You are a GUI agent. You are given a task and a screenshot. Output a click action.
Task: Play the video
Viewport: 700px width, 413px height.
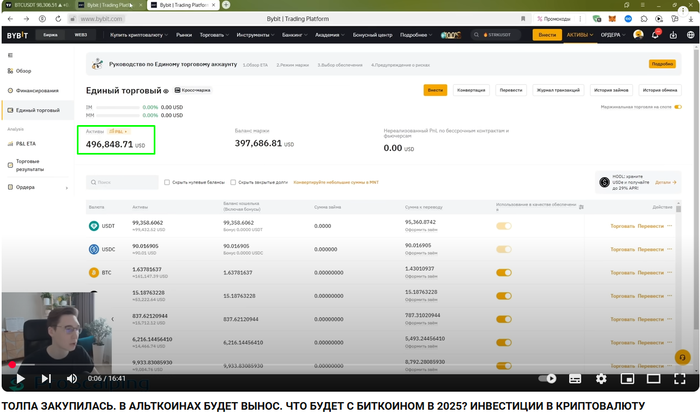pyautogui.click(x=20, y=379)
